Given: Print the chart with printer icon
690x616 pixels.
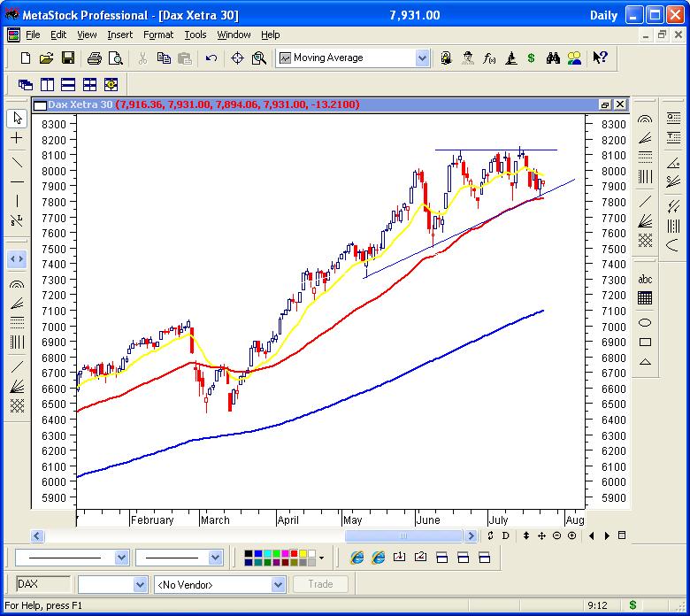Looking at the screenshot, I should pyautogui.click(x=94, y=58).
